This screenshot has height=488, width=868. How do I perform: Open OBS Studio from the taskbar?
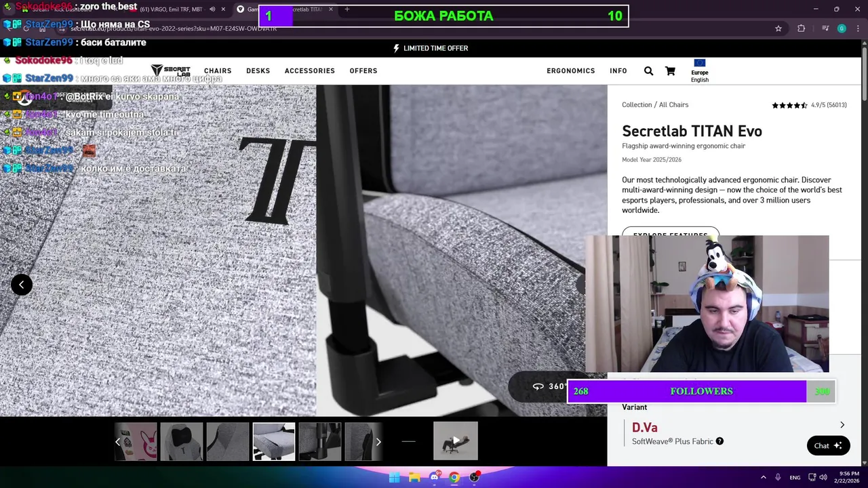475,477
